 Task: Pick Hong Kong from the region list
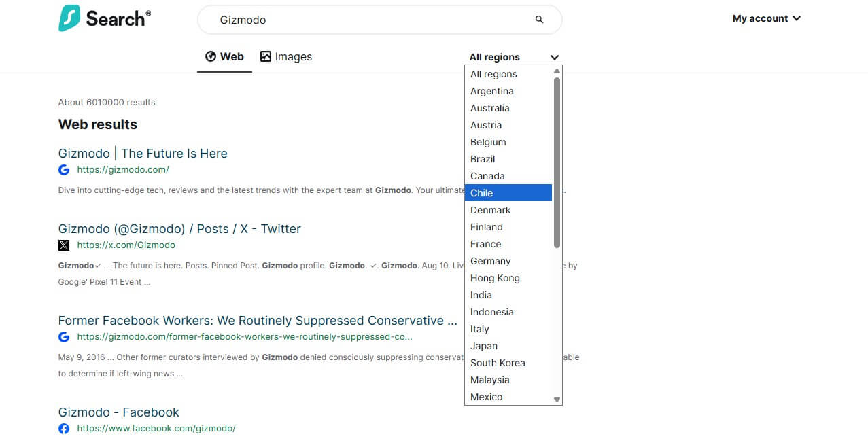coord(508,278)
